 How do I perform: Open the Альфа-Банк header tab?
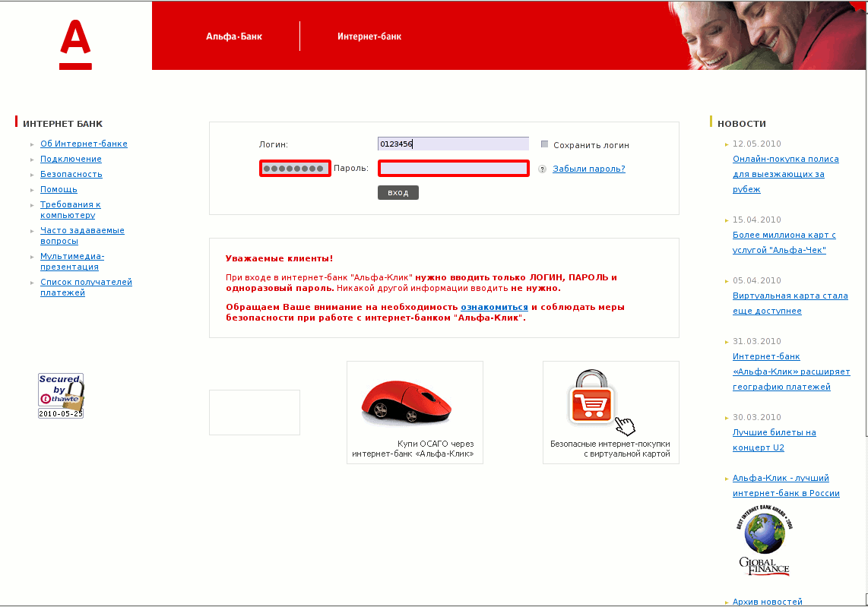pyautogui.click(x=233, y=36)
